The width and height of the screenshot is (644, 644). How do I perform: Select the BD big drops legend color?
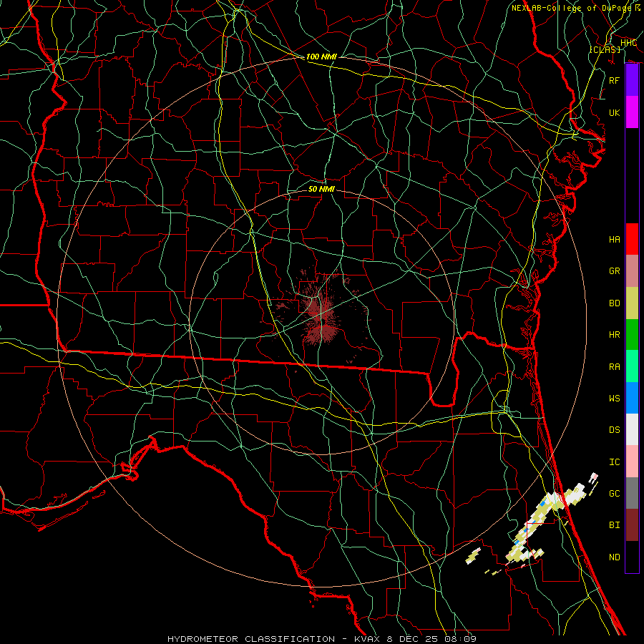coord(632,303)
